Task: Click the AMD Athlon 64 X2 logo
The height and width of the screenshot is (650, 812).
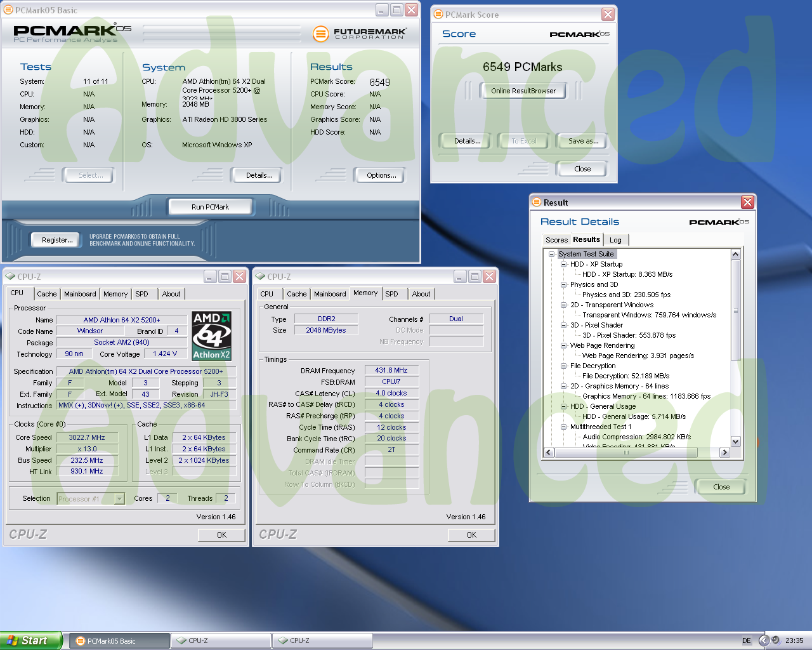Action: (211, 336)
